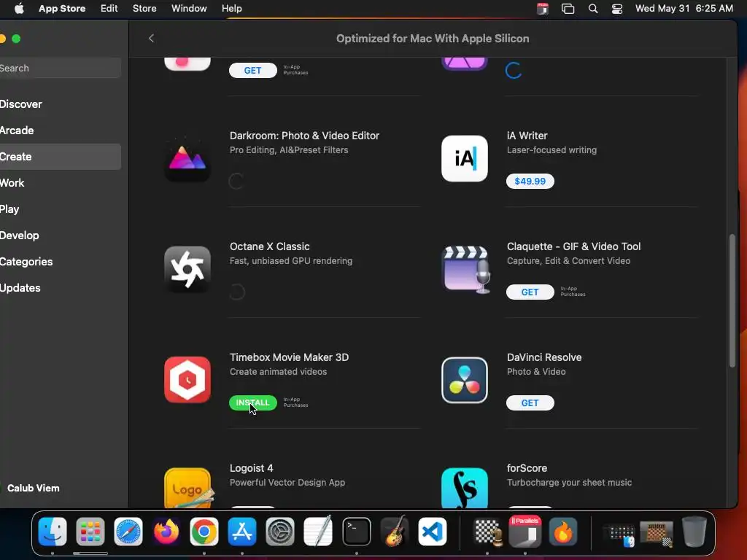This screenshot has height=560, width=747.
Task: Select Arcade in the sidebar
Action: (61, 131)
